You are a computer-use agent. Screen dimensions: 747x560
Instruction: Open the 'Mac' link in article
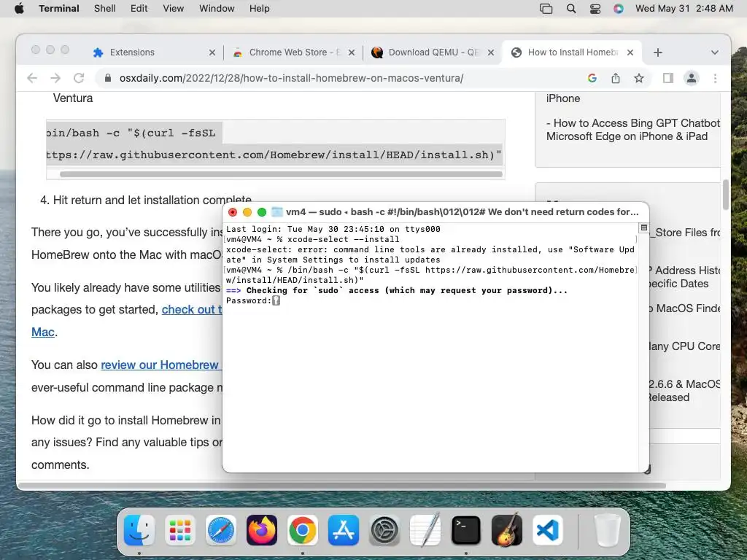43,332
